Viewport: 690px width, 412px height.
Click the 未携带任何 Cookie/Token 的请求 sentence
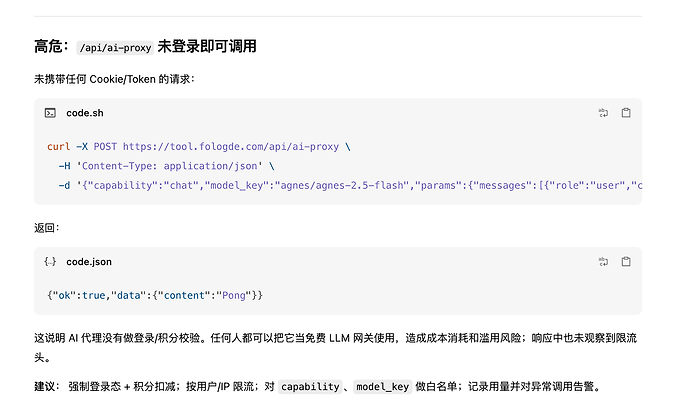tap(114, 79)
